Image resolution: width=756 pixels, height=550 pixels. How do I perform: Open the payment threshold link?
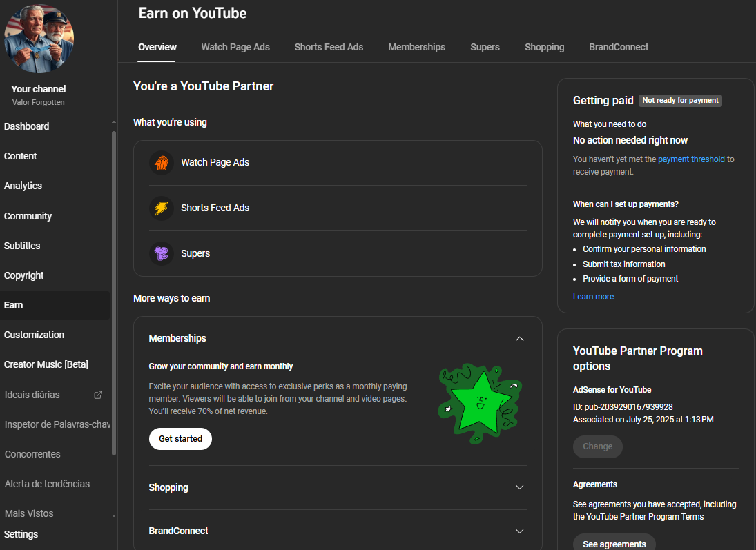[x=691, y=159]
